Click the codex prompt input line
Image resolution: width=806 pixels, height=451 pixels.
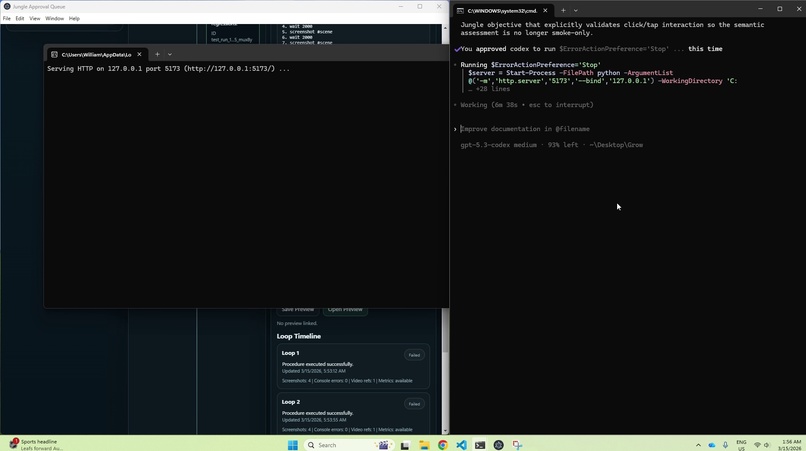tap(525, 129)
